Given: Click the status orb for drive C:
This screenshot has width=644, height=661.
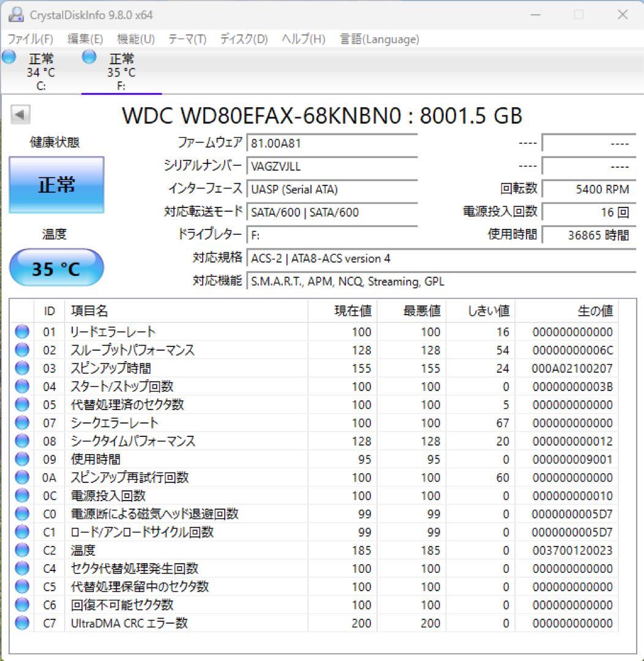Looking at the screenshot, I should (9, 56).
